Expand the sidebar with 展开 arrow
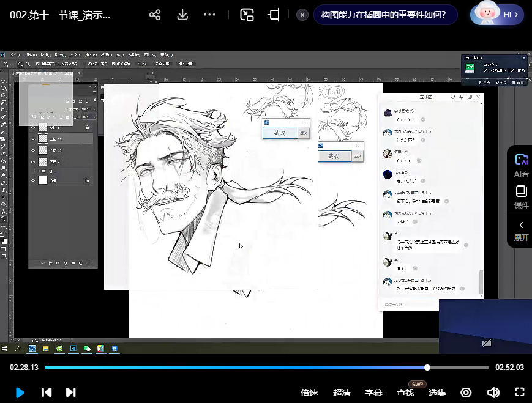The height and width of the screenshot is (403, 532). [x=521, y=231]
